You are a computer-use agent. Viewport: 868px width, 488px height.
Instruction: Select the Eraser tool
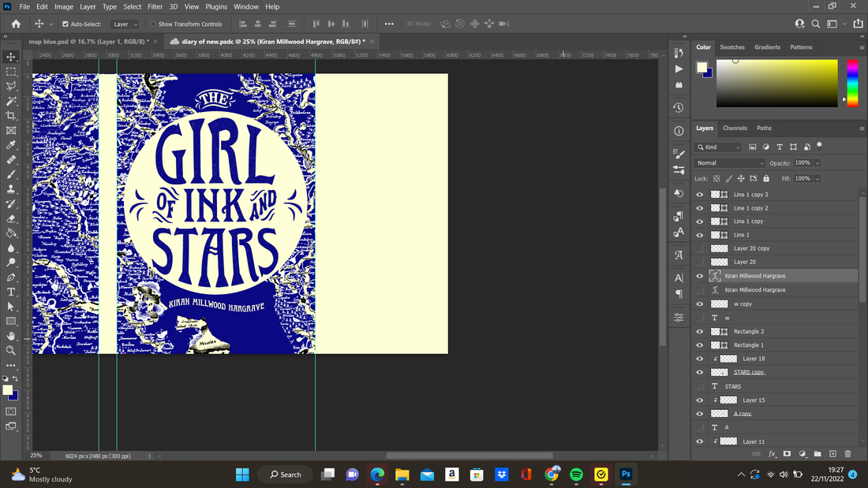(10, 218)
